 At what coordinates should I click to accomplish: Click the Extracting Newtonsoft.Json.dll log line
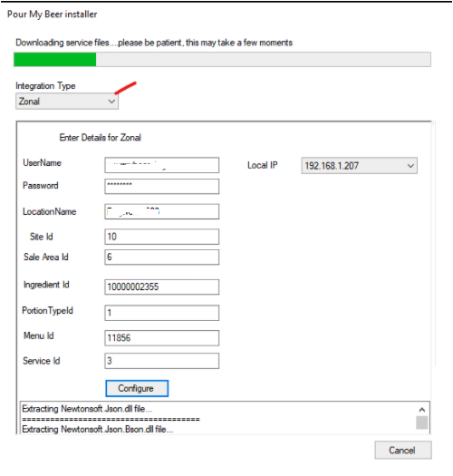pos(87,409)
